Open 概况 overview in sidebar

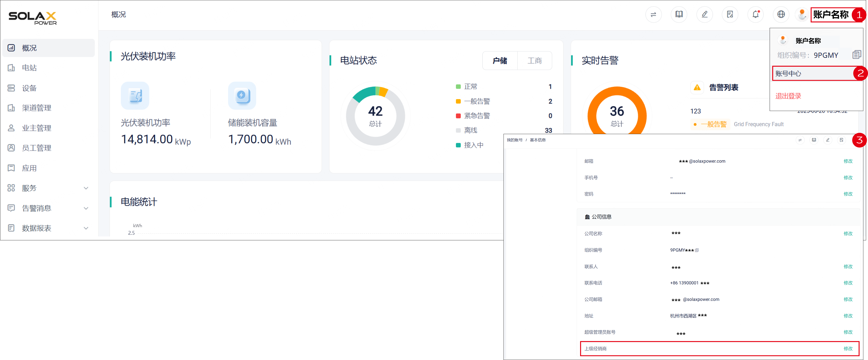pos(49,48)
